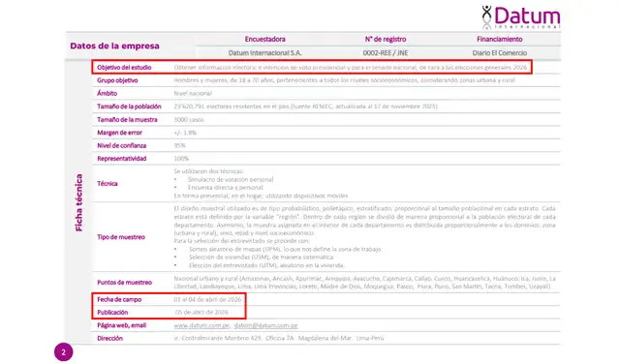Click the 'Tamaño de la población' label
620x364 pixels.
[129, 106]
